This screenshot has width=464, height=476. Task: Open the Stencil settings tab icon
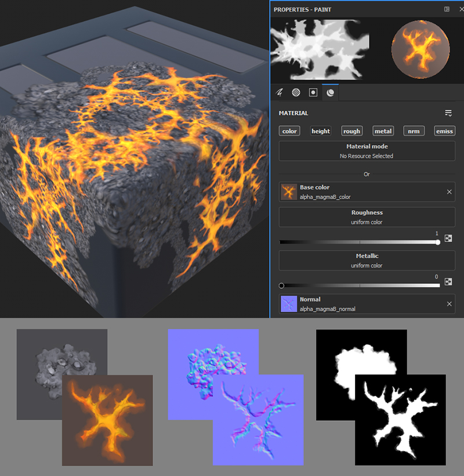(x=313, y=92)
